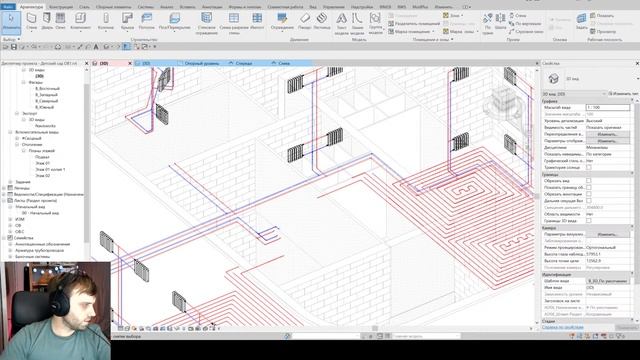
Task: Open the Файл menu tab
Action: [8, 7]
